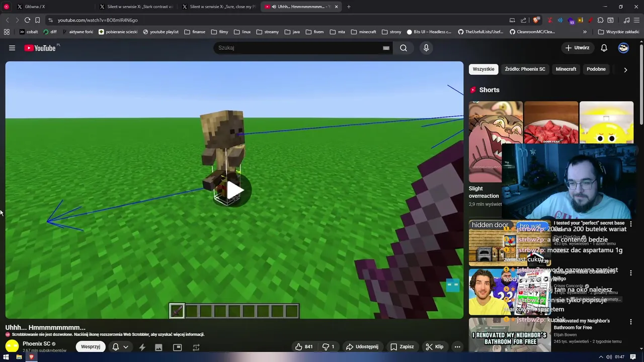
Task: Click the search magnifier button
Action: tap(404, 48)
